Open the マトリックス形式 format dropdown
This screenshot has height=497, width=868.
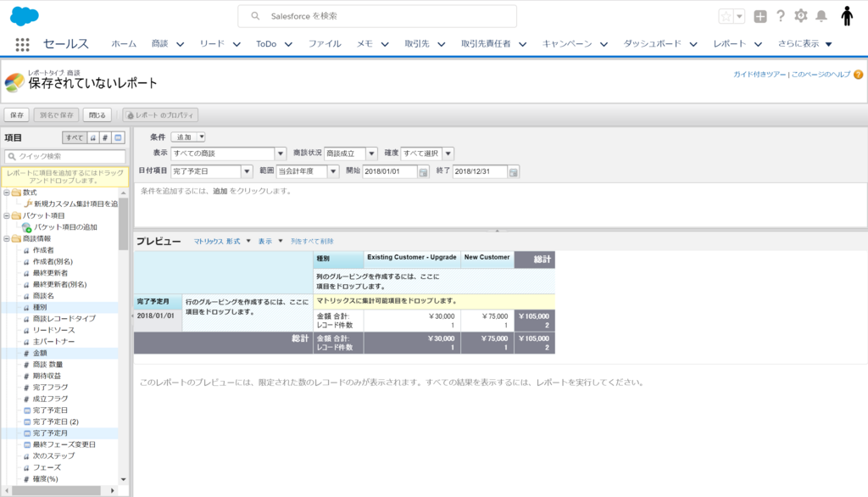[222, 242]
